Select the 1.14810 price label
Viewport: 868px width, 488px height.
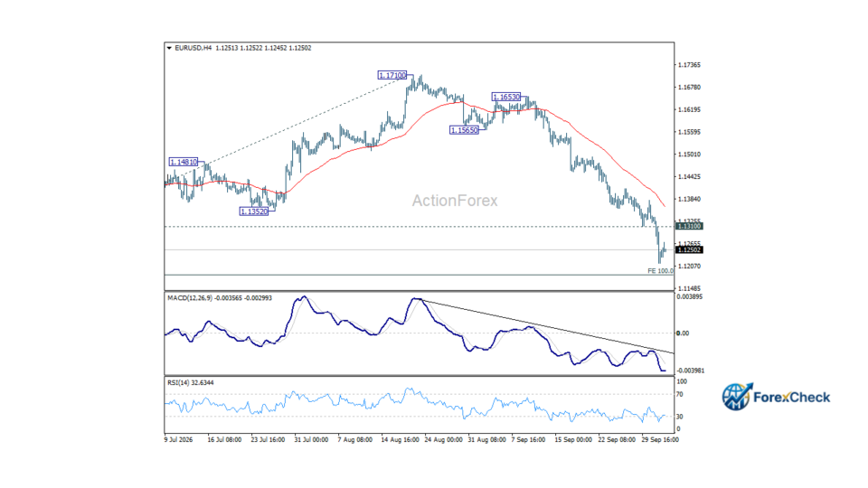tap(184, 162)
